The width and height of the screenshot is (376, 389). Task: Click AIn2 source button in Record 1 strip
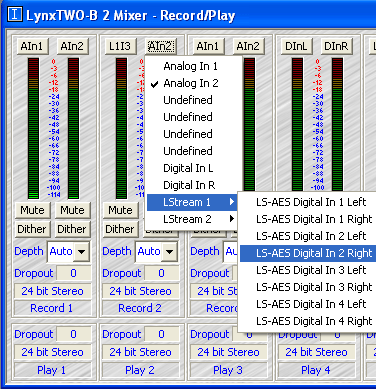pyautogui.click(x=72, y=46)
